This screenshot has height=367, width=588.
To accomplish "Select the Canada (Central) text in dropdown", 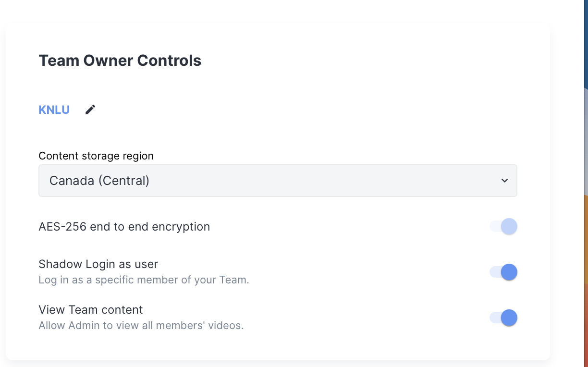I will click(x=99, y=181).
